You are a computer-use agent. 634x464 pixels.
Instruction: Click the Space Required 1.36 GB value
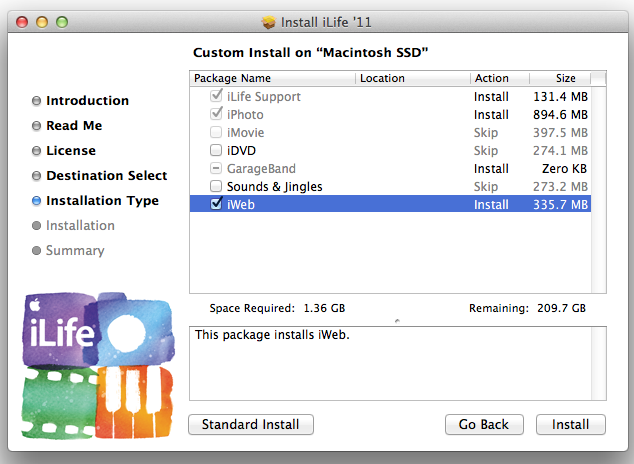tap(324, 308)
